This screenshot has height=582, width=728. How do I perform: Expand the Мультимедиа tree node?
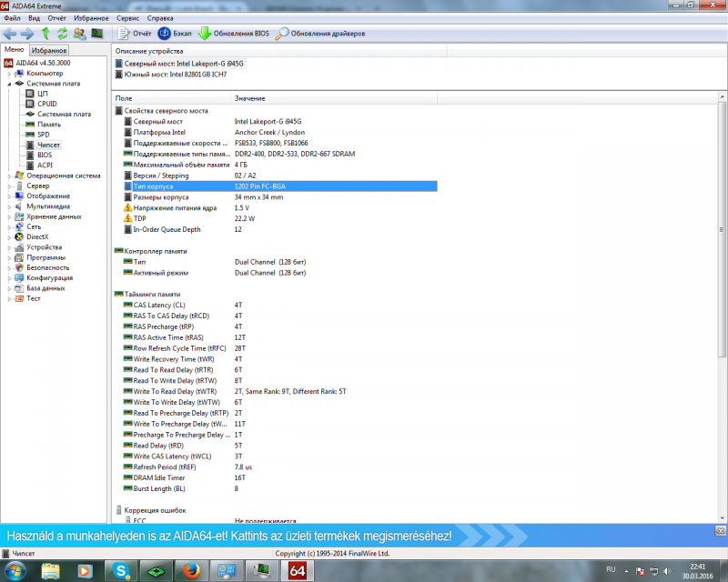pyautogui.click(x=9, y=206)
